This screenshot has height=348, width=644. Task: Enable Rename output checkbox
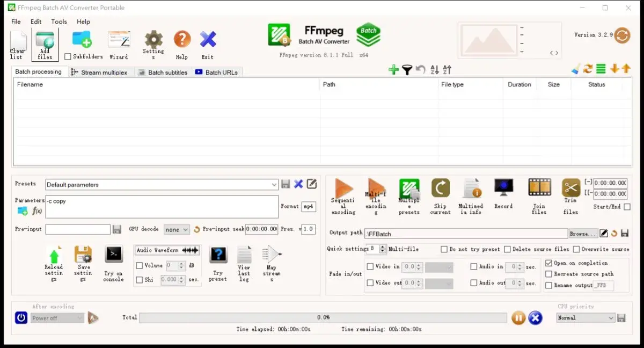point(548,285)
